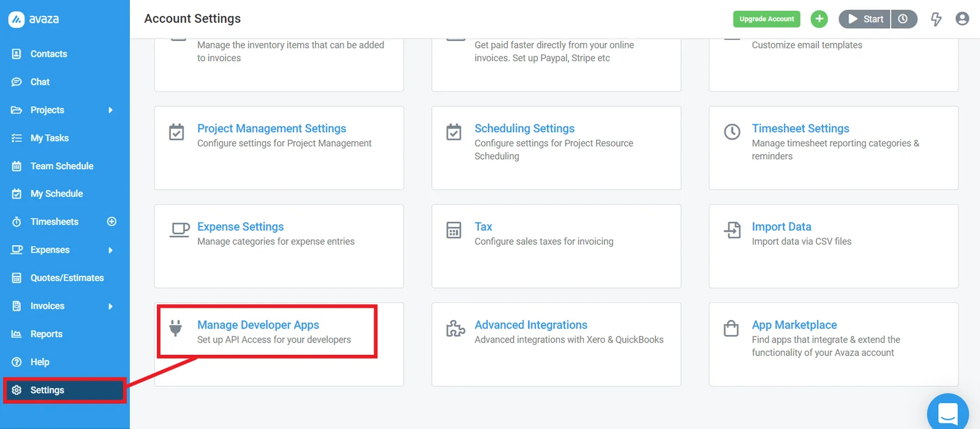
Task: Expand the Expenses submenu arrow
Action: 111,250
